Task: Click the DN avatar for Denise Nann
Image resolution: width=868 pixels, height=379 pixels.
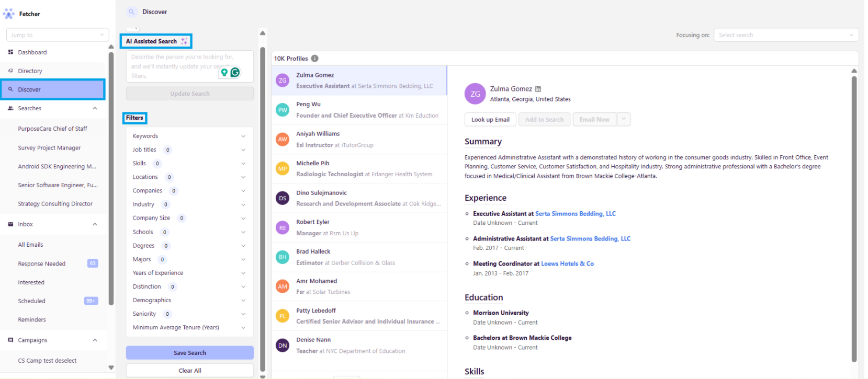Action: [x=283, y=345]
